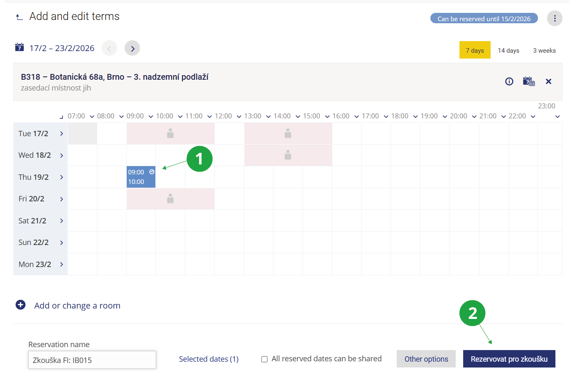This screenshot has width=582, height=392.
Task: Click the calendar date picker icon
Action: click(x=20, y=47)
